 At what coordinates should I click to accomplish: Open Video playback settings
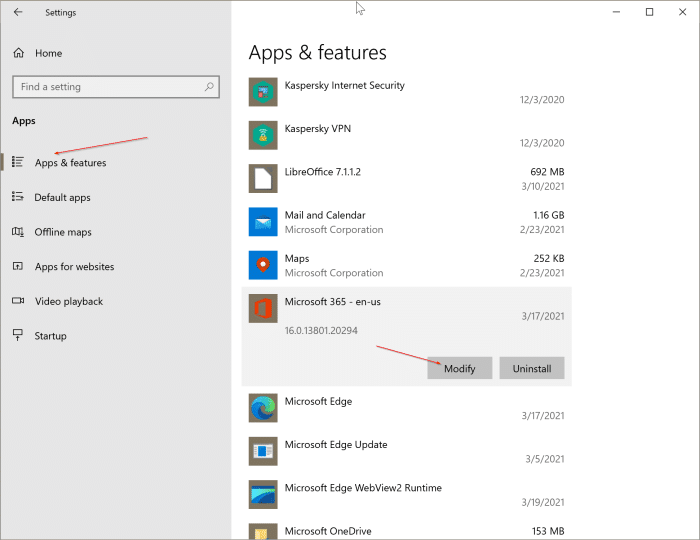pyautogui.click(x=68, y=301)
